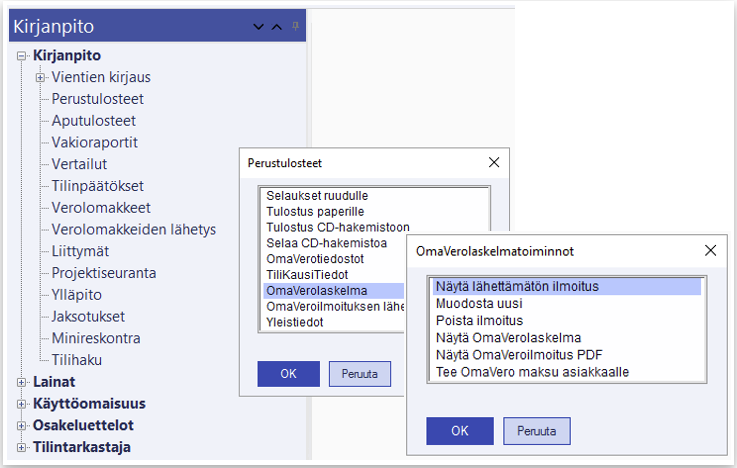Screen dimensions: 737x468
Task: Click the down chevron in Kirjanpito header
Action: coord(259,27)
